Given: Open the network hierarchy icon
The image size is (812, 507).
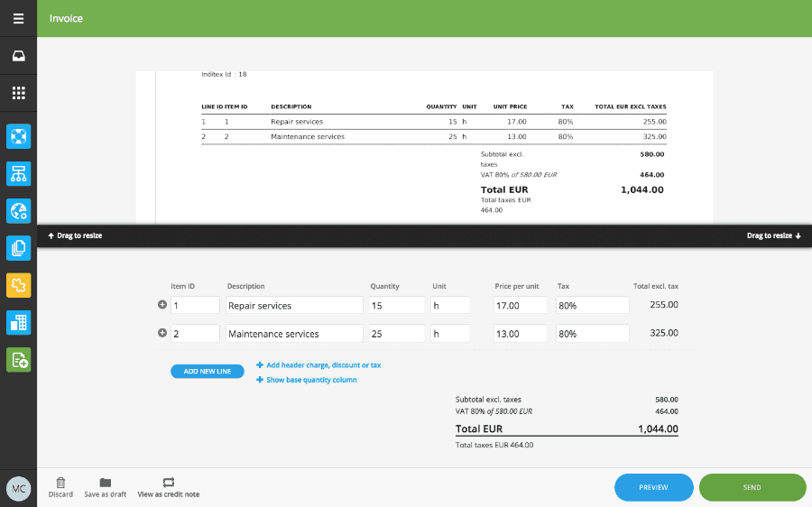Looking at the screenshot, I should 19,174.
